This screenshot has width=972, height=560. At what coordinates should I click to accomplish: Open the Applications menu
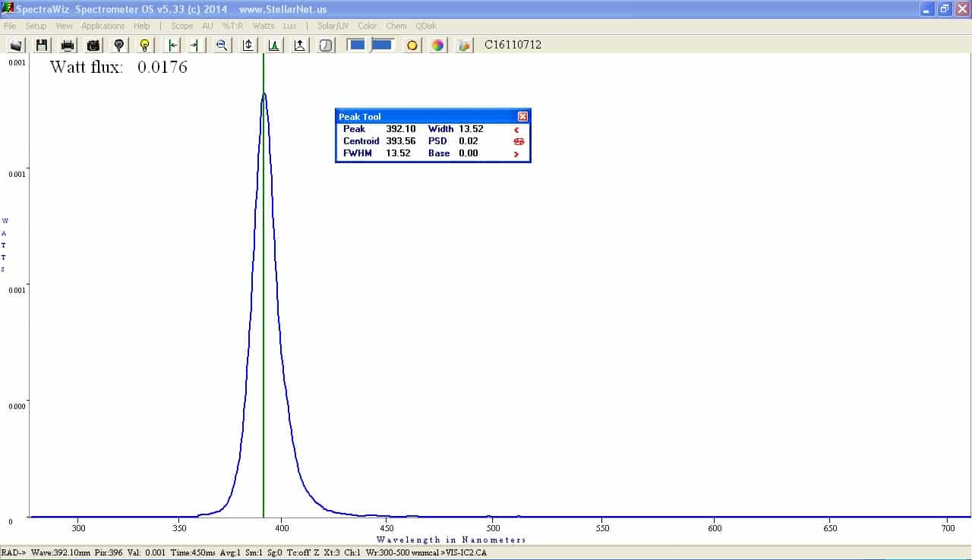coord(103,26)
